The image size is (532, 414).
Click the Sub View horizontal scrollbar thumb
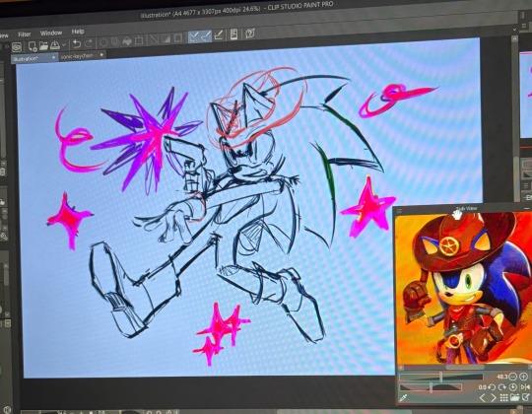(465, 367)
